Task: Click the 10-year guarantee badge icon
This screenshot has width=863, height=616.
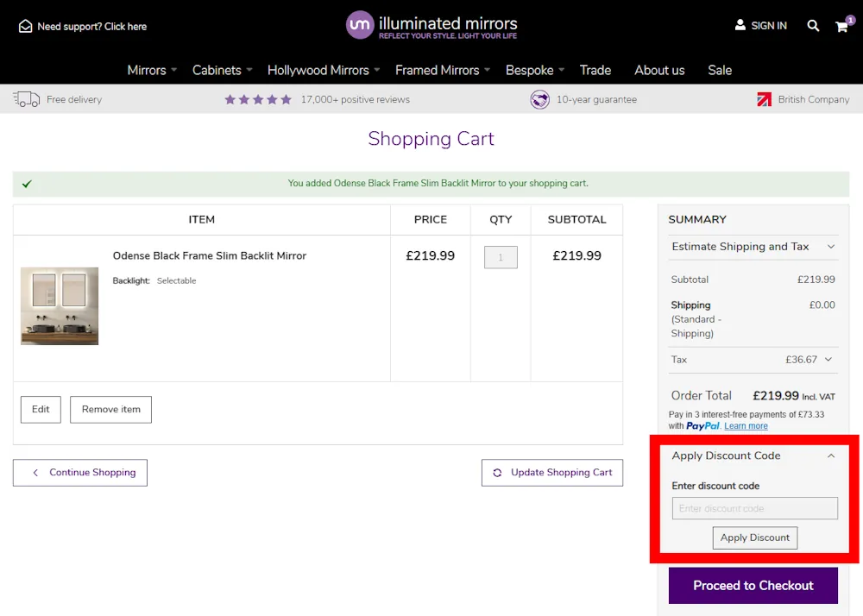Action: pyautogui.click(x=539, y=99)
